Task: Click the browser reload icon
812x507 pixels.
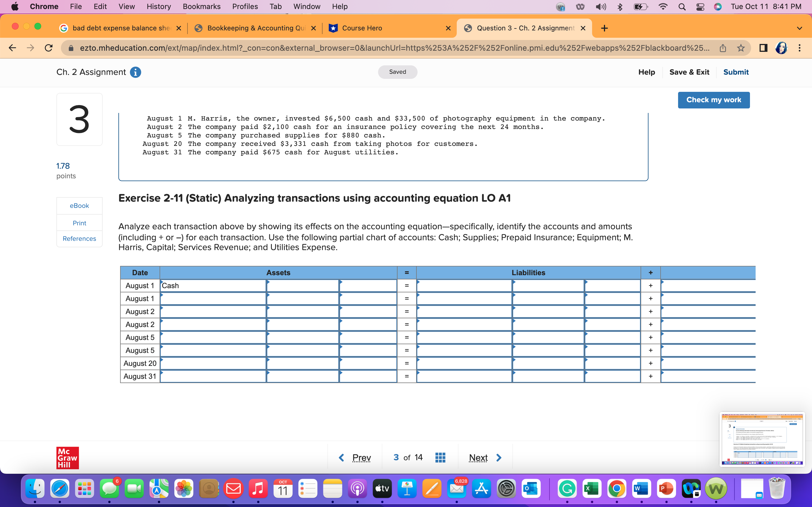Action: click(49, 48)
